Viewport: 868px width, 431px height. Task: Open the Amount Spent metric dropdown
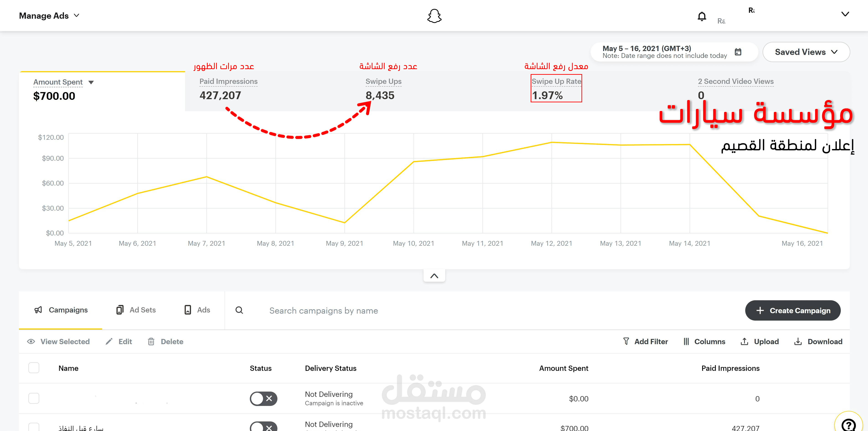coord(91,82)
